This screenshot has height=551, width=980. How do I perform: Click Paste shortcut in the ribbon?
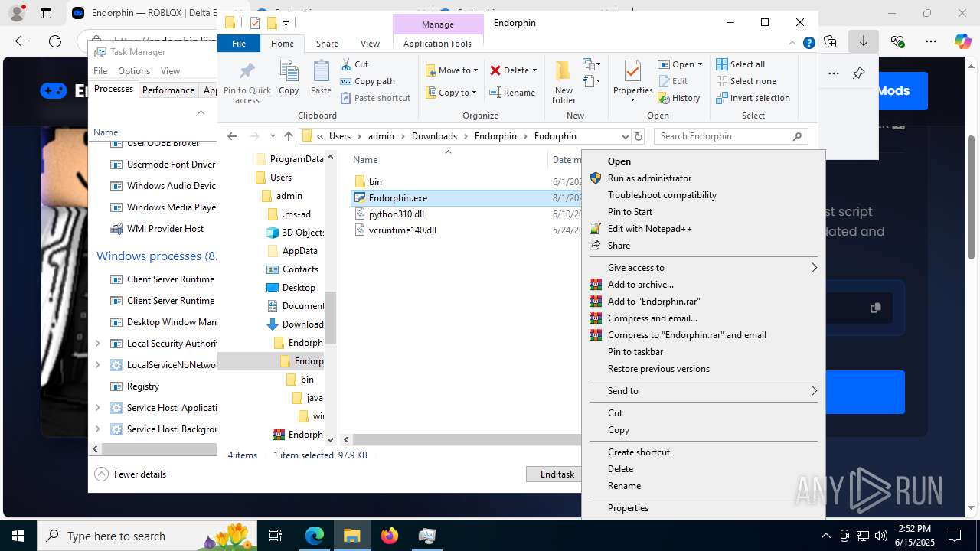[375, 98]
